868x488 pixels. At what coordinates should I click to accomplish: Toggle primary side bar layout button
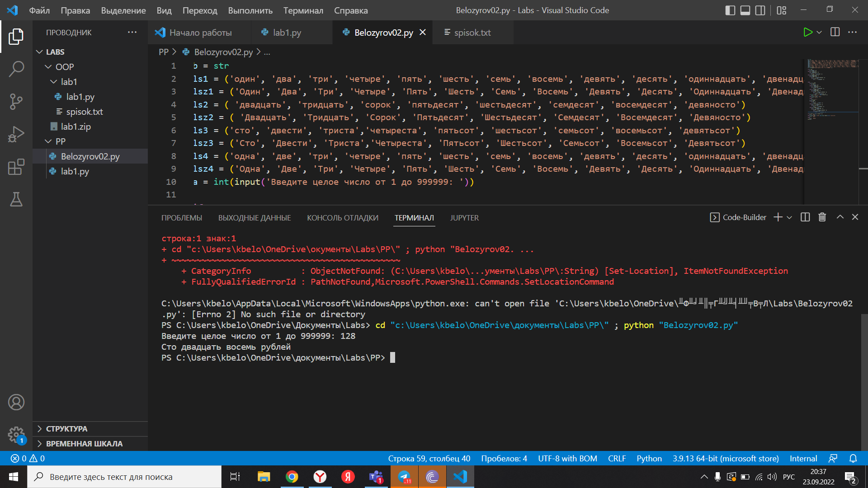[730, 10]
